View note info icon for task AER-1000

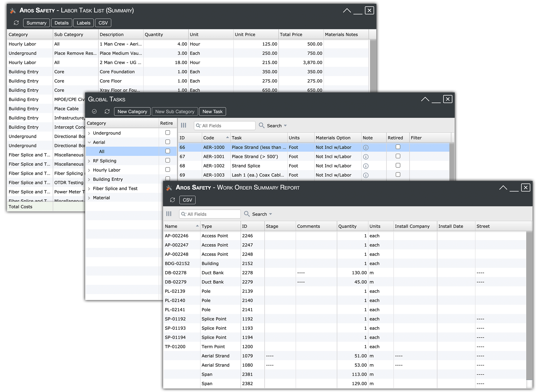tap(366, 148)
